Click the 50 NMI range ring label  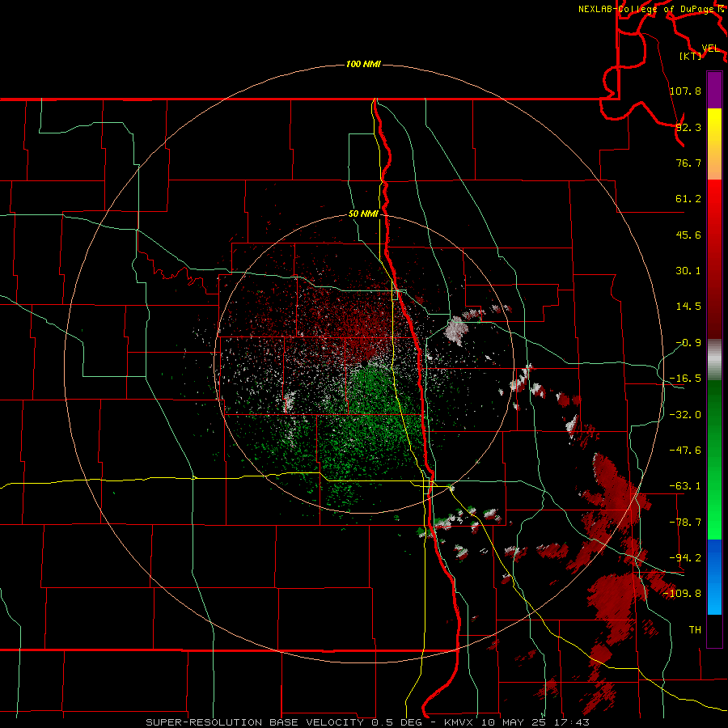pyautogui.click(x=363, y=214)
